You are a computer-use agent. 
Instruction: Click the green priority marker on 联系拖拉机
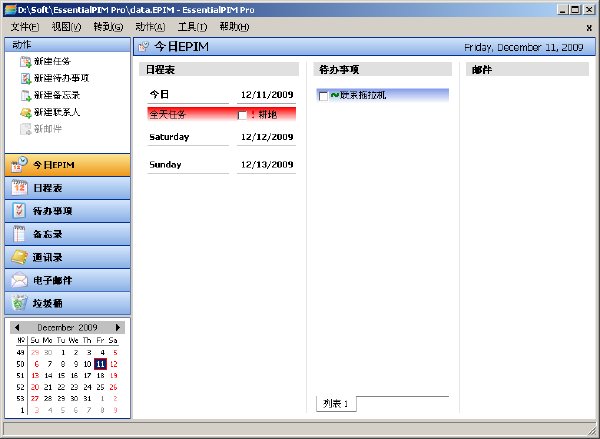(335, 95)
